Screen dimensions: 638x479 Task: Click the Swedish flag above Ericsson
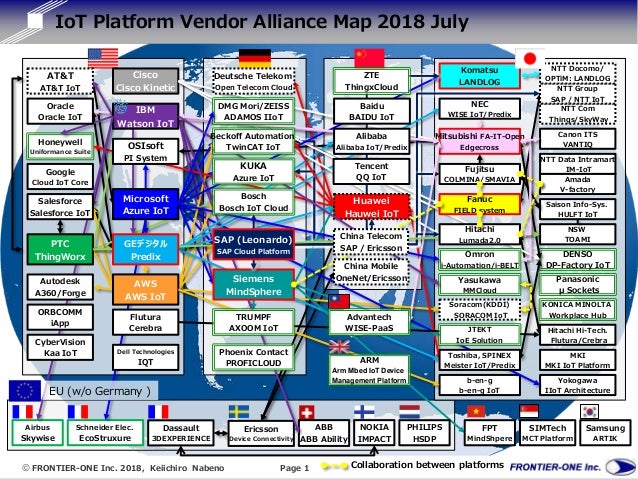pos(239,412)
